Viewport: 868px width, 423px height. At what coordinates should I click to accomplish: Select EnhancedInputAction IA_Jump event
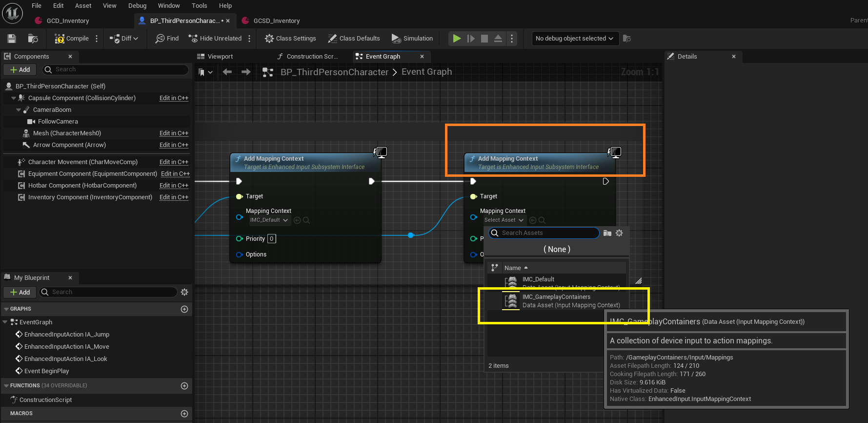pyautogui.click(x=62, y=335)
